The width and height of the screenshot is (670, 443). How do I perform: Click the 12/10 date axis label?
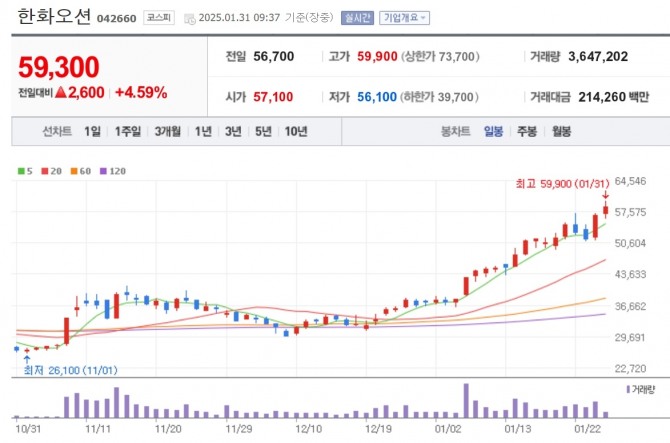click(x=308, y=428)
